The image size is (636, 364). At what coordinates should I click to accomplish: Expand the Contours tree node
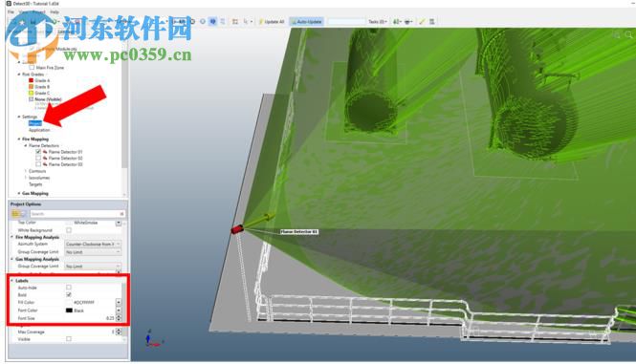click(x=26, y=171)
